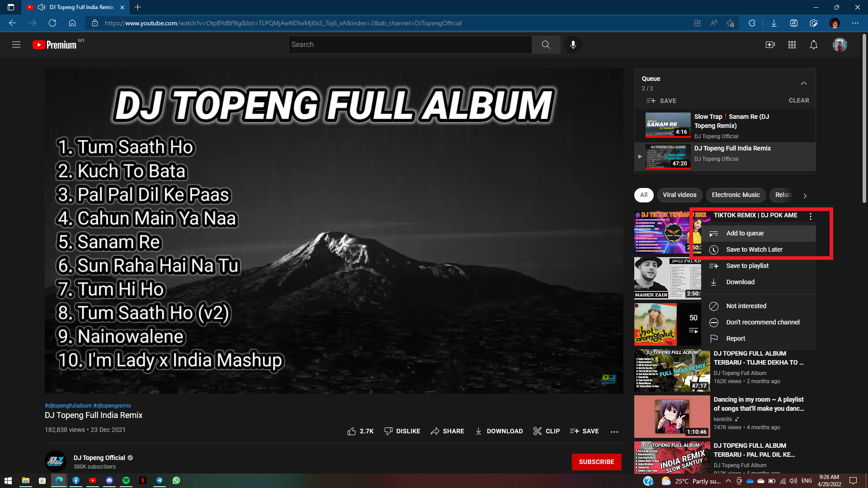868x488 pixels.
Task: Open the Maher Zain full album thumbnail
Action: pos(668,278)
